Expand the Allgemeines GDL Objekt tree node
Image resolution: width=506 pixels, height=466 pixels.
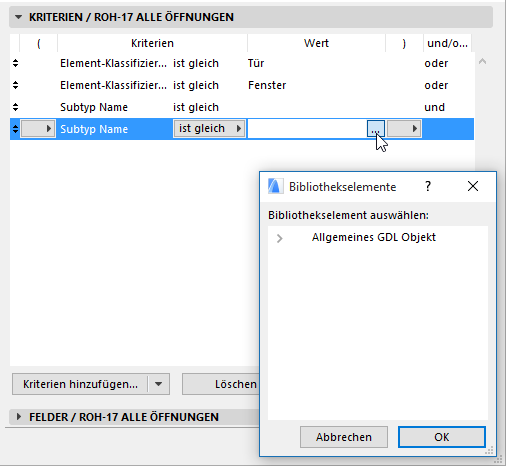pyautogui.click(x=279, y=238)
